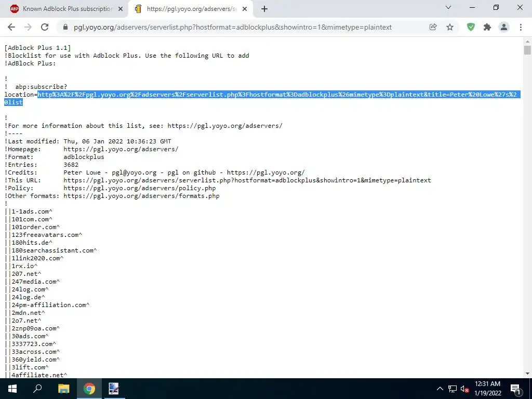Image resolution: width=532 pixels, height=399 pixels.
Task: Click the Entries value "3682"
Action: [71, 165]
